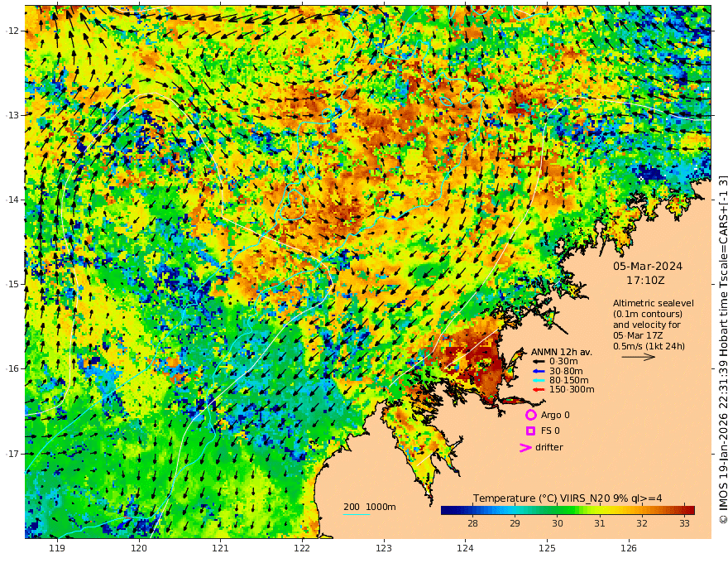
Task: Click the '30-80m' depth range label
Action: point(566,371)
